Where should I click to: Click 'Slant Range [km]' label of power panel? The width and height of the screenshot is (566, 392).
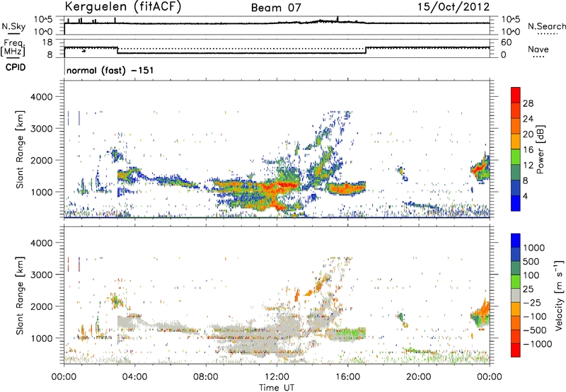coord(20,149)
